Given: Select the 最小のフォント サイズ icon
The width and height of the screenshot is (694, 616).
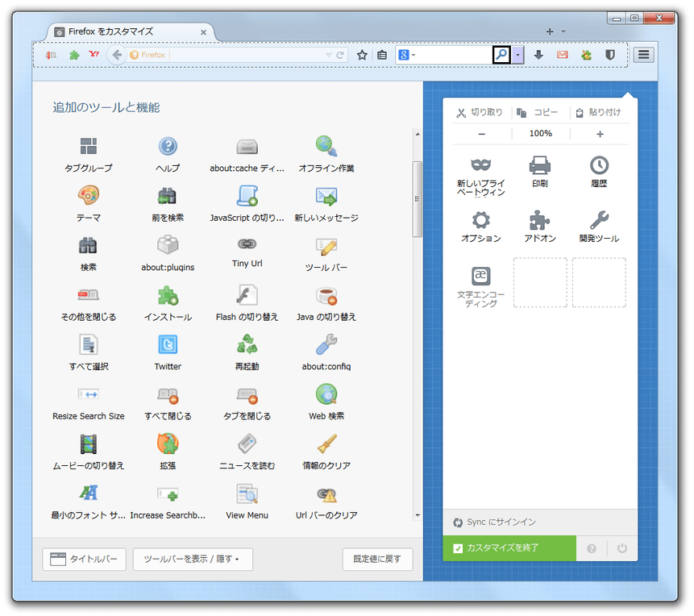Looking at the screenshot, I should (89, 493).
